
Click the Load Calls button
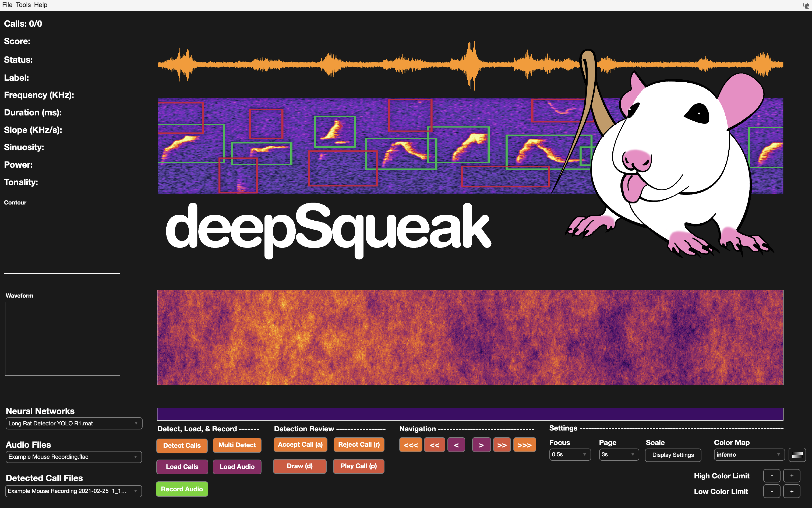[182, 467]
